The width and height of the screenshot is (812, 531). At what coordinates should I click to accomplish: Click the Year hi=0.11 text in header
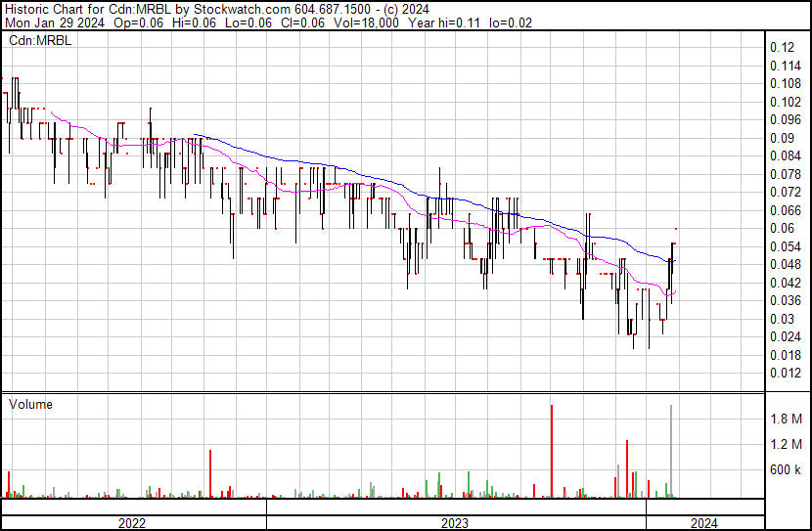click(443, 22)
